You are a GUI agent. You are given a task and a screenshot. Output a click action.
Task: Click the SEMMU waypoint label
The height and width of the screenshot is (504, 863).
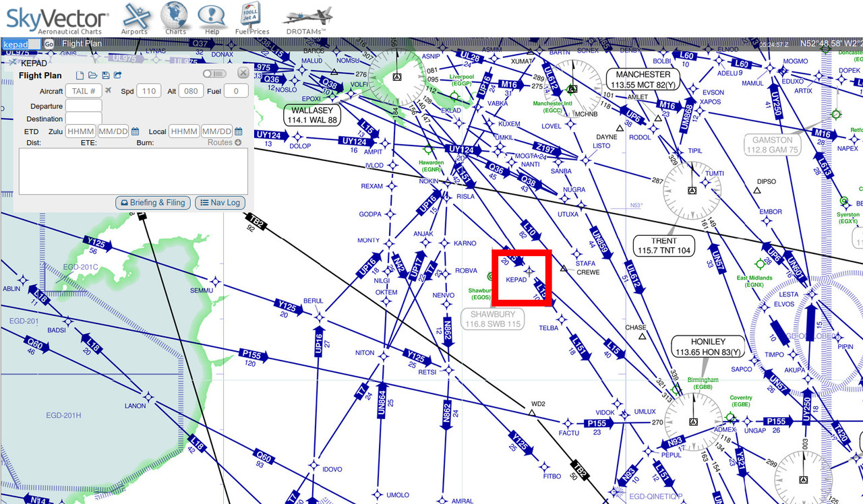point(201,290)
